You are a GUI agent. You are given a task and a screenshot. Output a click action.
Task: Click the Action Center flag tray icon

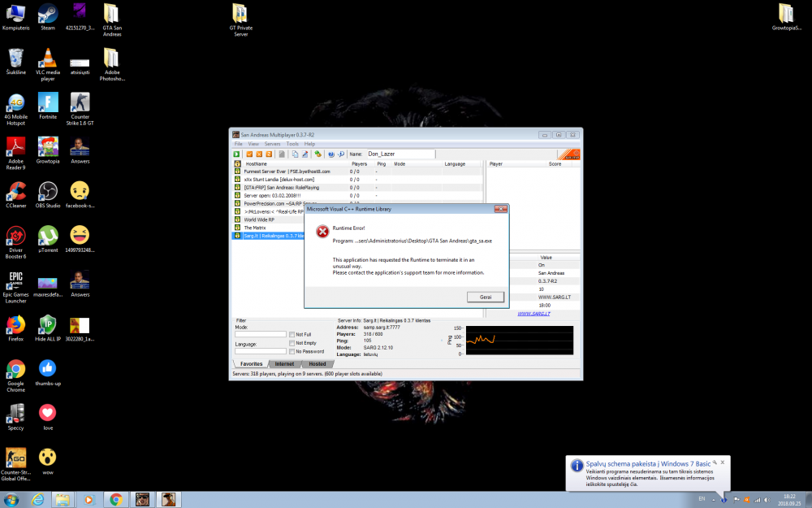[736, 500]
